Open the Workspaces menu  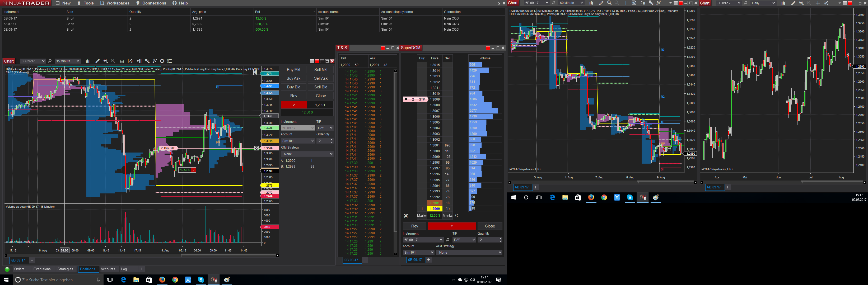coord(115,3)
